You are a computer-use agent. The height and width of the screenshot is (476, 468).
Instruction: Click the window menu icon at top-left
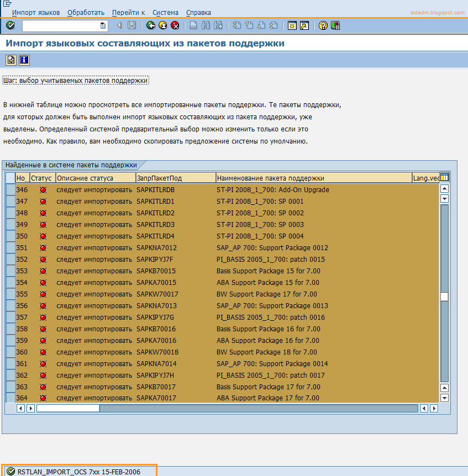(x=7, y=3)
